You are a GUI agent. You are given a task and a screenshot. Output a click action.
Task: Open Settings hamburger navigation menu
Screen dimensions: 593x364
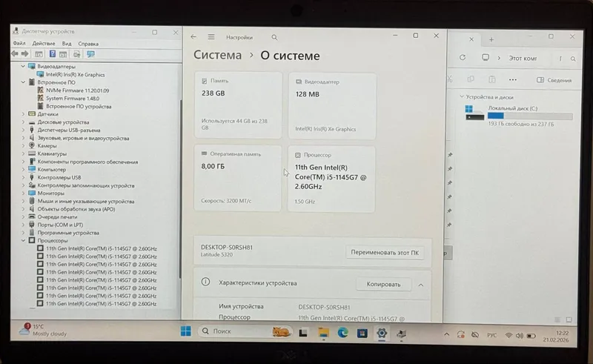pyautogui.click(x=211, y=37)
